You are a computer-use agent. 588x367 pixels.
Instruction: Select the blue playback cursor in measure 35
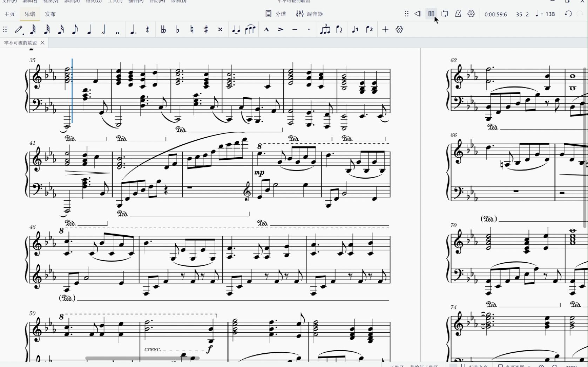click(x=72, y=91)
